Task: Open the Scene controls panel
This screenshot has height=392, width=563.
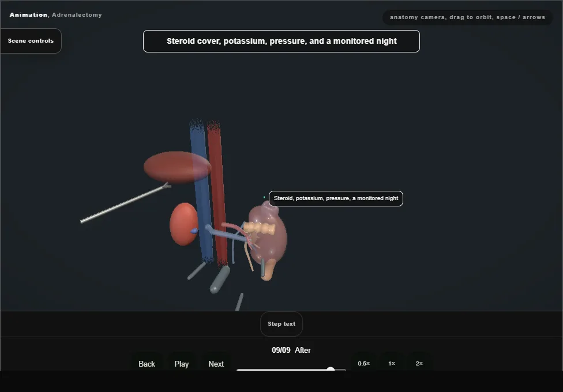Action: pos(31,41)
